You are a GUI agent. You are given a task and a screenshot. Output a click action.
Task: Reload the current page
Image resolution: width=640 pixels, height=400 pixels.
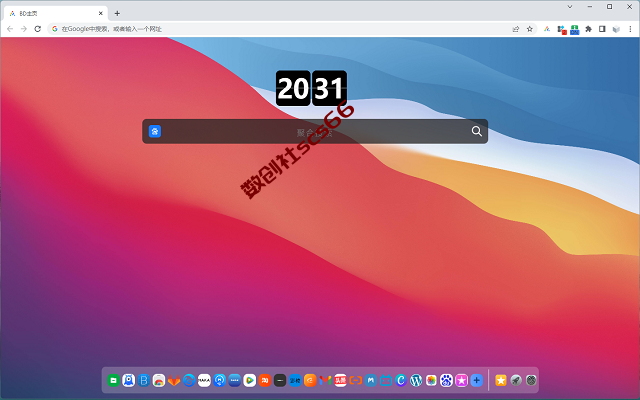pyautogui.click(x=38, y=29)
